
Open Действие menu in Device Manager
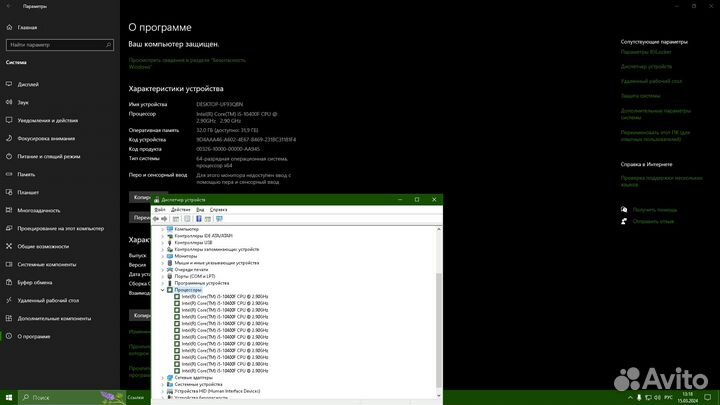[x=180, y=210]
